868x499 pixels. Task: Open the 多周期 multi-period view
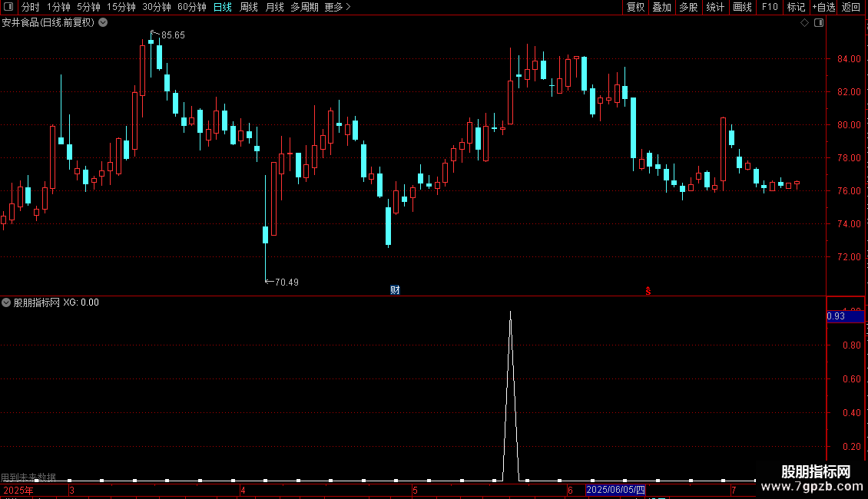tap(304, 7)
